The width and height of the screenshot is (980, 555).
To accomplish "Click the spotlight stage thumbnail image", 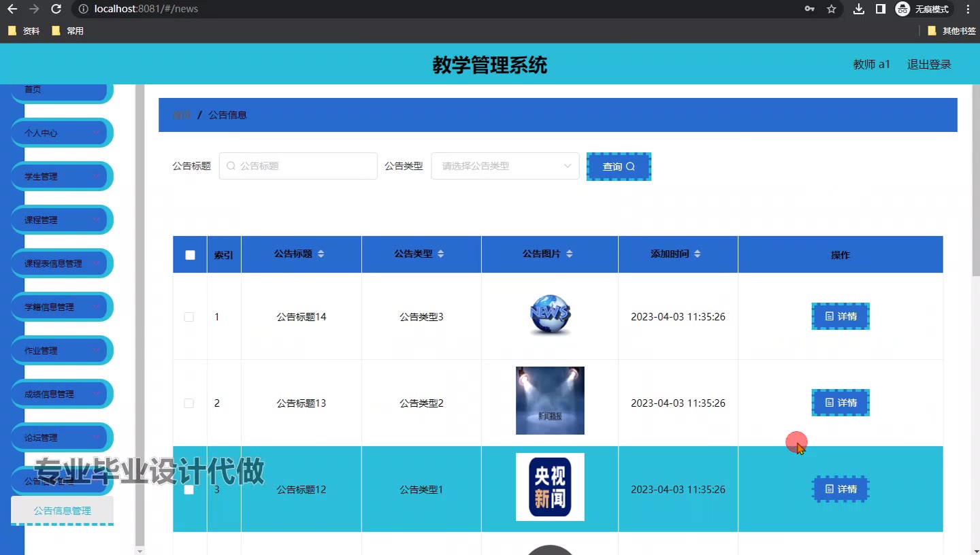I will coord(550,401).
